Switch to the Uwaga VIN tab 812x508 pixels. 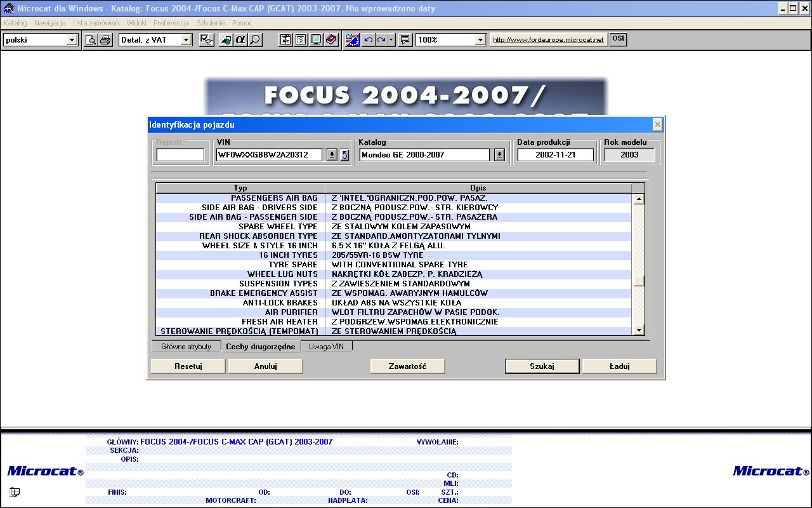click(326, 347)
